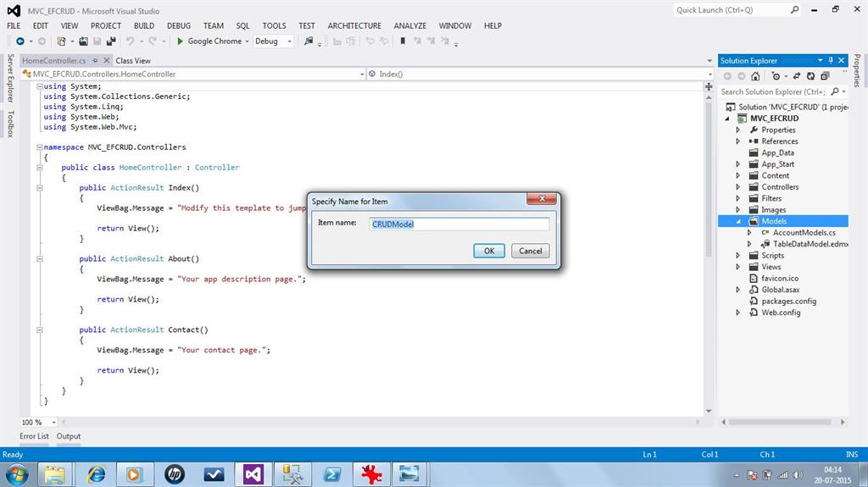Open the Solution Explorer window options dropdown

[x=820, y=60]
